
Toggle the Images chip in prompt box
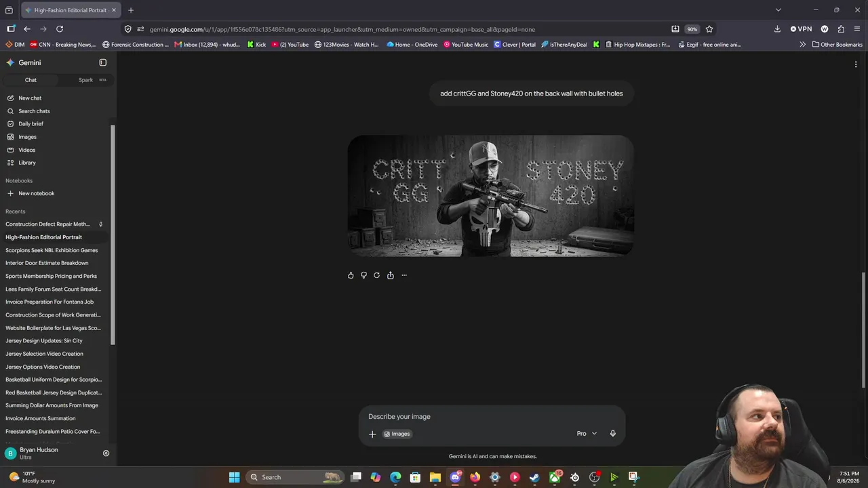click(397, 434)
